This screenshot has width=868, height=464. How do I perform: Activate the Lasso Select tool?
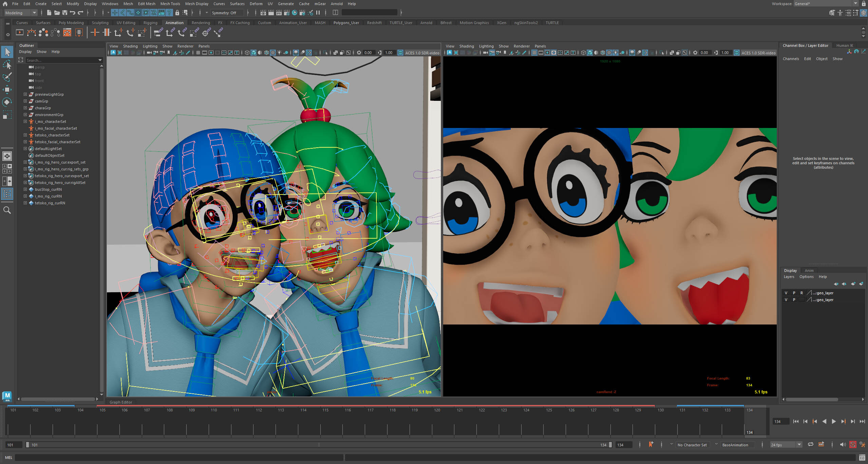coord(7,64)
